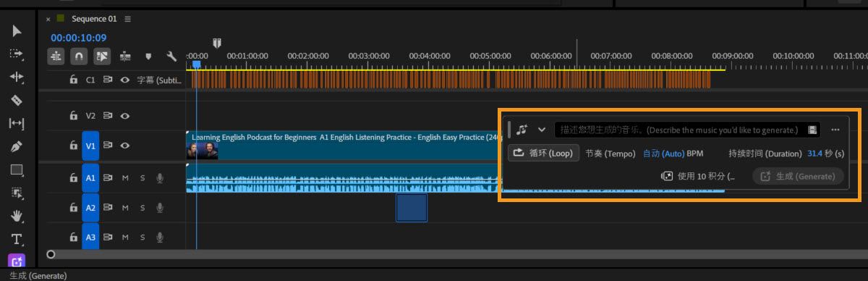Solo audio track A3

coord(142,237)
